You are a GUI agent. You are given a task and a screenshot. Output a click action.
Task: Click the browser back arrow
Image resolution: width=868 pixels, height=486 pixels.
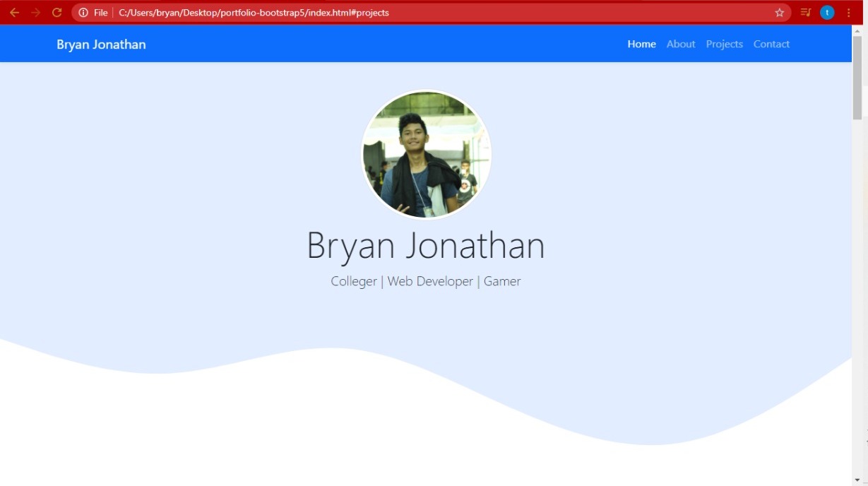pyautogui.click(x=16, y=12)
